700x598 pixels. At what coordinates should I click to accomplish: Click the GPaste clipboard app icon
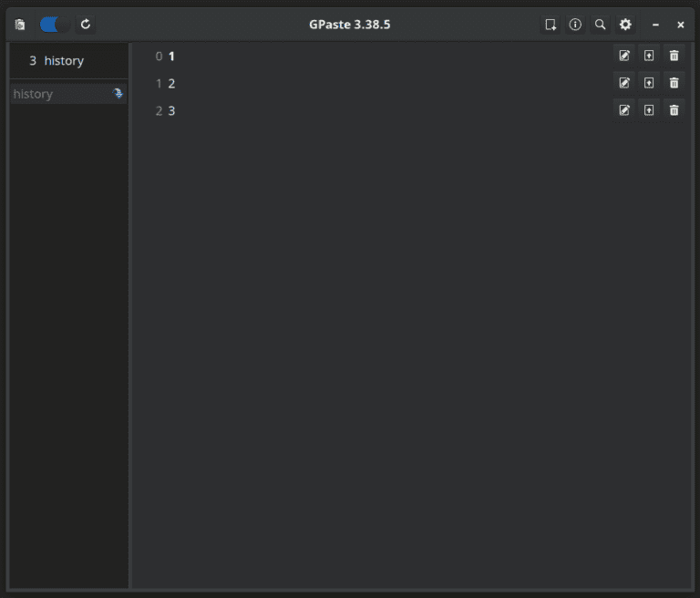[20, 25]
